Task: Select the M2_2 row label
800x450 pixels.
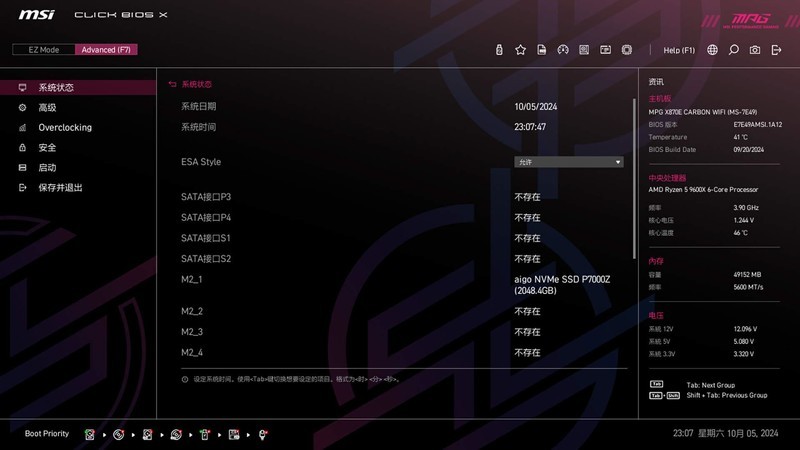Action: click(x=192, y=311)
